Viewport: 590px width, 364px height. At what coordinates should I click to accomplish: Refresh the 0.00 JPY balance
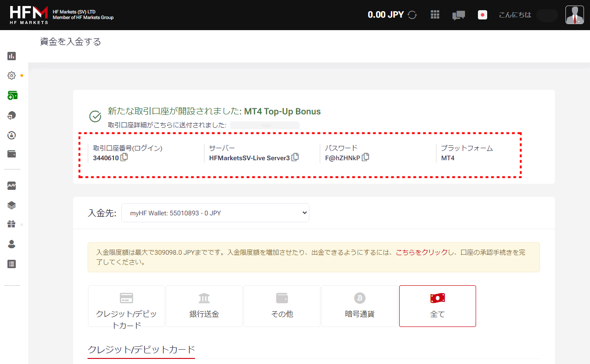[x=412, y=15]
